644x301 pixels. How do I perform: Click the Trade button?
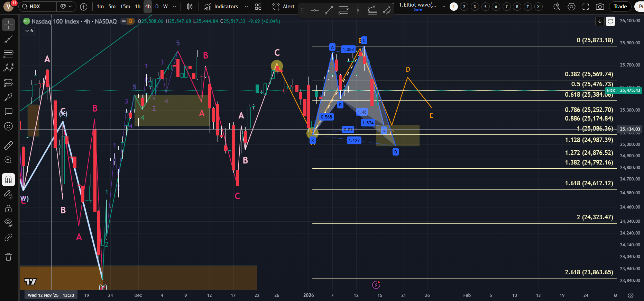pos(620,7)
